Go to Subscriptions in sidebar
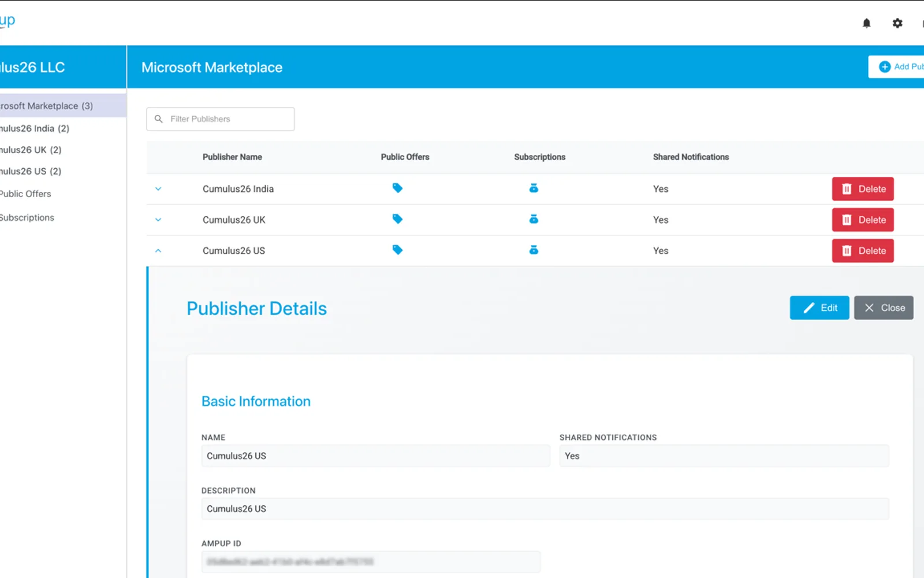This screenshot has height=578, width=924. (x=27, y=217)
